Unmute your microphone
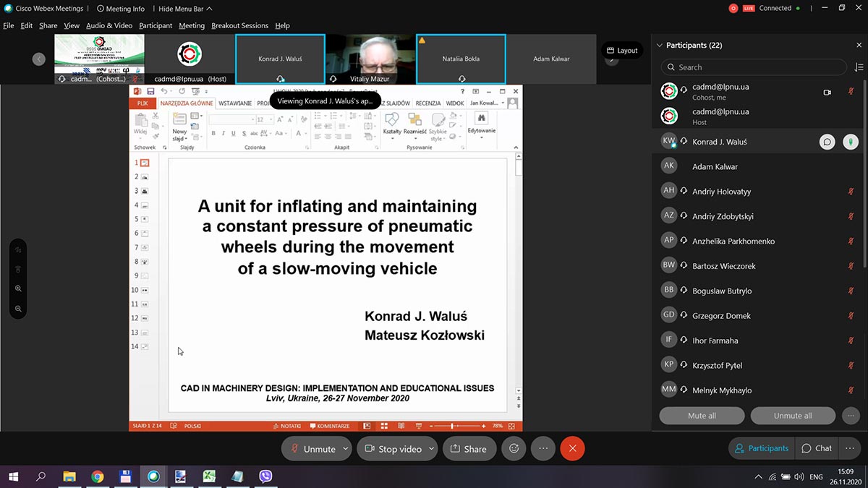 click(312, 449)
